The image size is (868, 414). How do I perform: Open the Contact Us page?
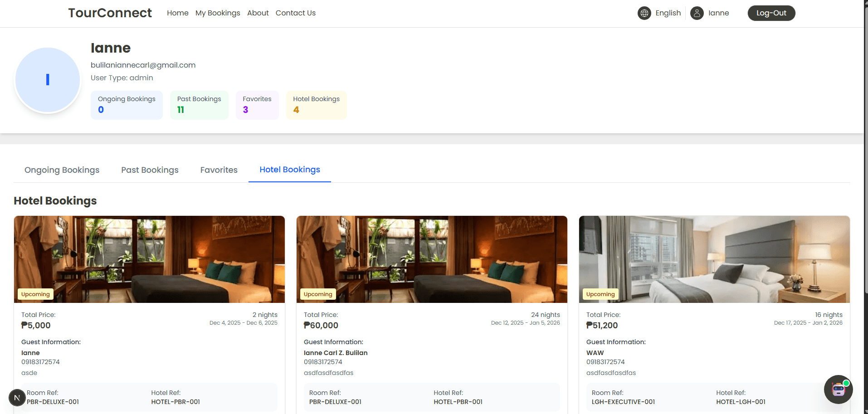click(295, 13)
